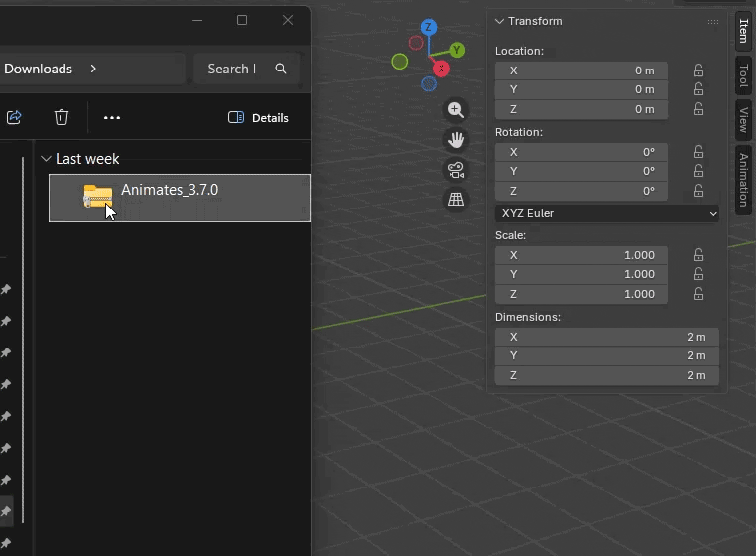
Task: Lock the Rotation Z value
Action: [x=698, y=191]
